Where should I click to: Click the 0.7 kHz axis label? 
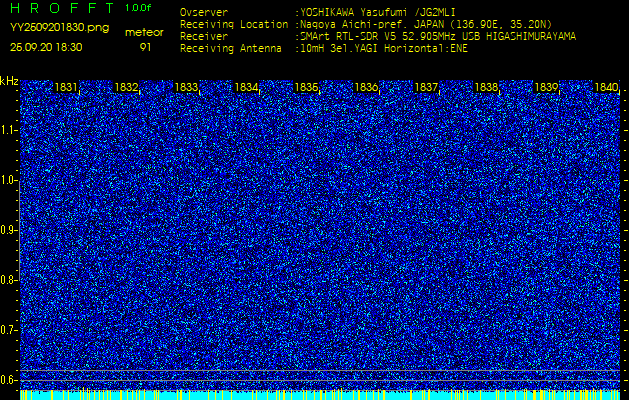click(8, 330)
